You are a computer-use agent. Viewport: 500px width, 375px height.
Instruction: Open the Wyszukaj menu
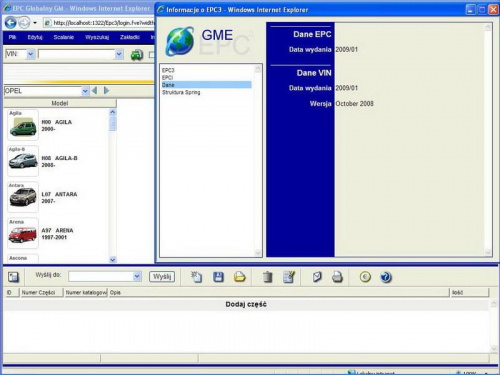[x=97, y=37]
